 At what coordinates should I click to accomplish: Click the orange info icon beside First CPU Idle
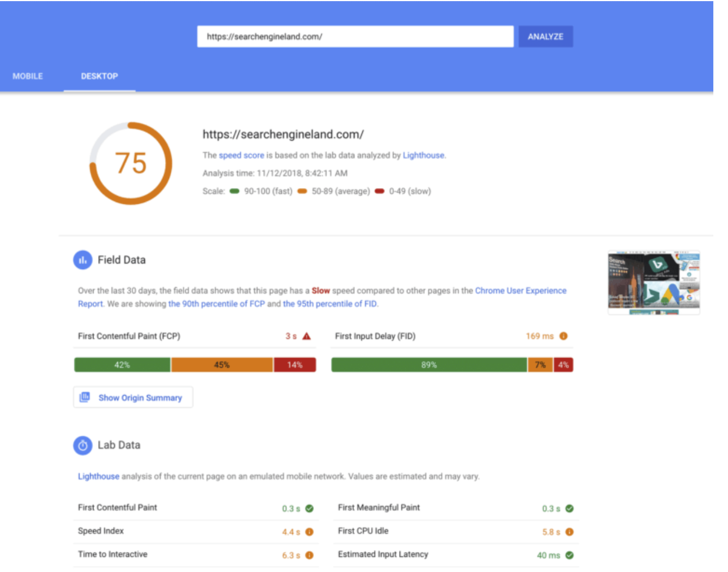pyautogui.click(x=570, y=532)
